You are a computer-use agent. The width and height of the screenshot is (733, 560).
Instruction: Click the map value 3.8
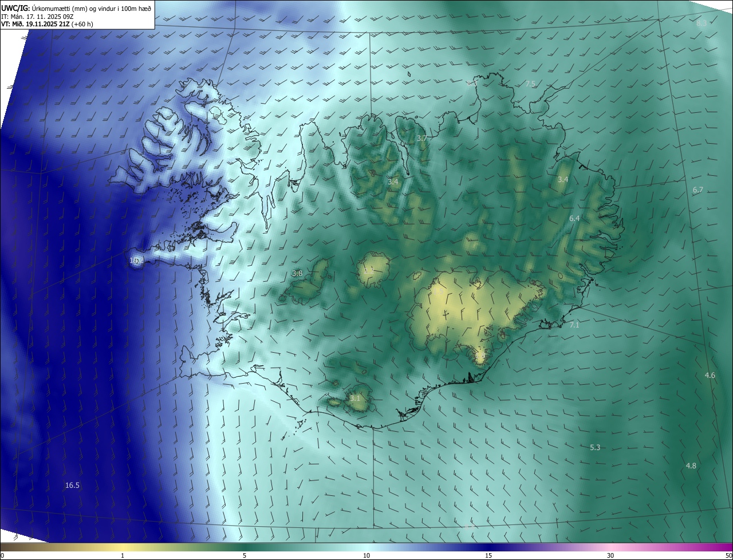(x=297, y=274)
